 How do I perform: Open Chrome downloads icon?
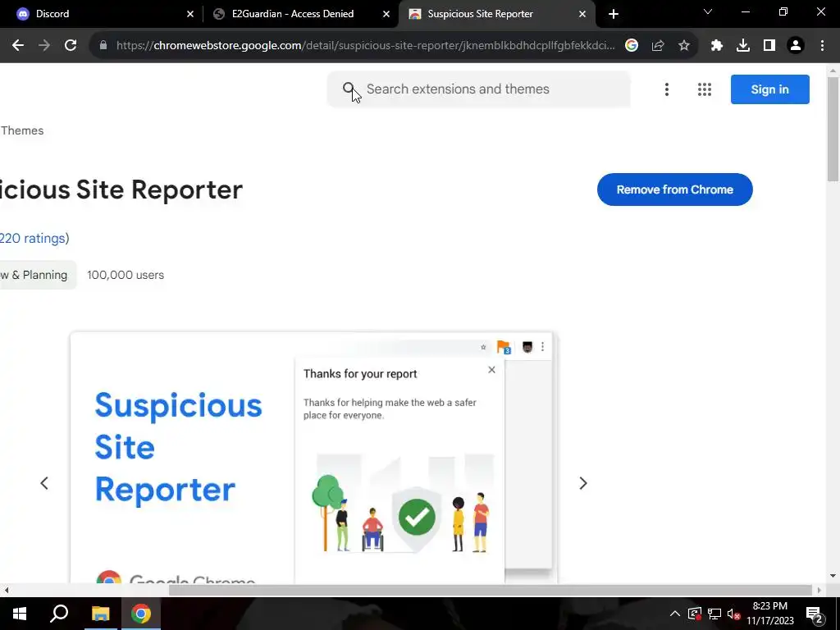743,46
